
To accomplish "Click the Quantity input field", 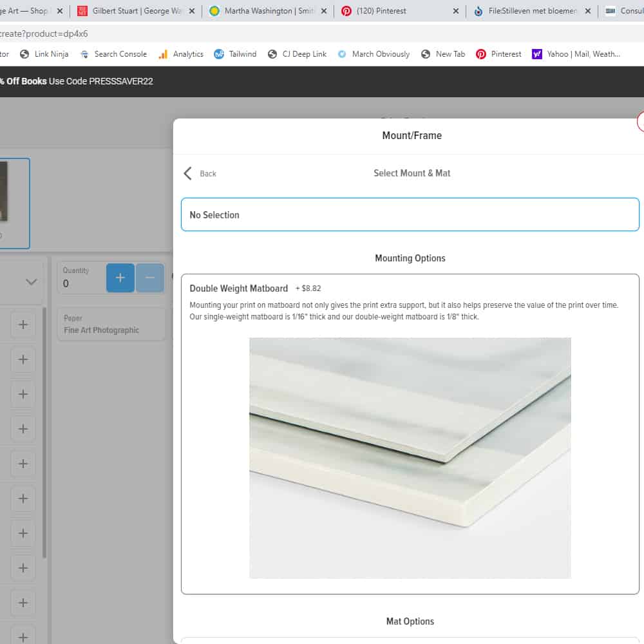I will tap(80, 283).
